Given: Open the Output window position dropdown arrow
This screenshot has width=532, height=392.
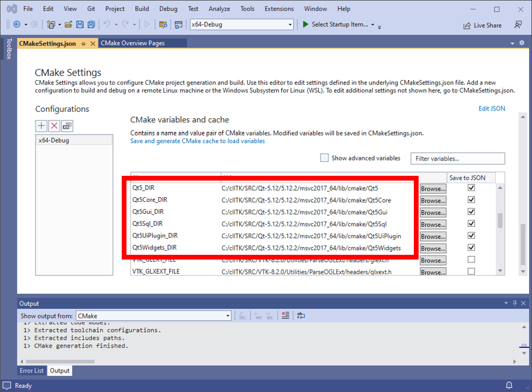Looking at the screenshot, I should [506, 303].
